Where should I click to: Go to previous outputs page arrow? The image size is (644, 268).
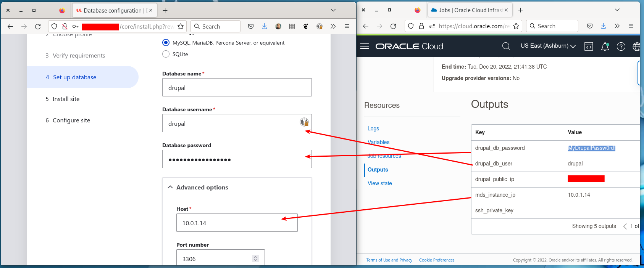[625, 226]
